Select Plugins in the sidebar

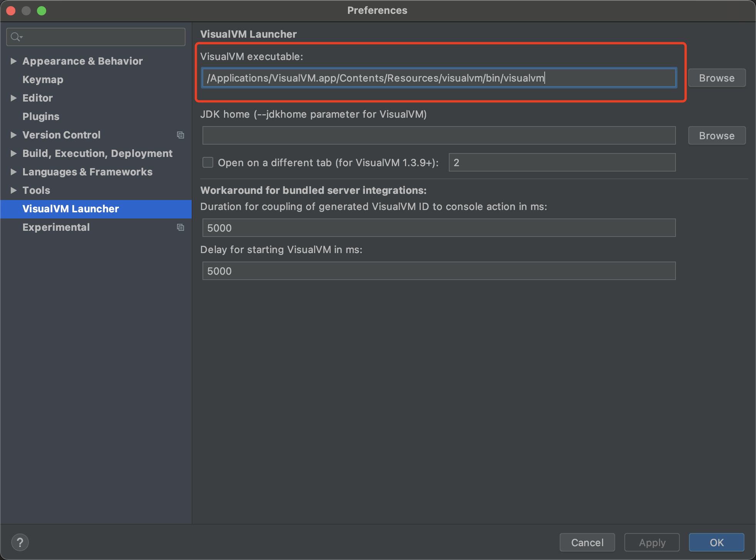(41, 117)
